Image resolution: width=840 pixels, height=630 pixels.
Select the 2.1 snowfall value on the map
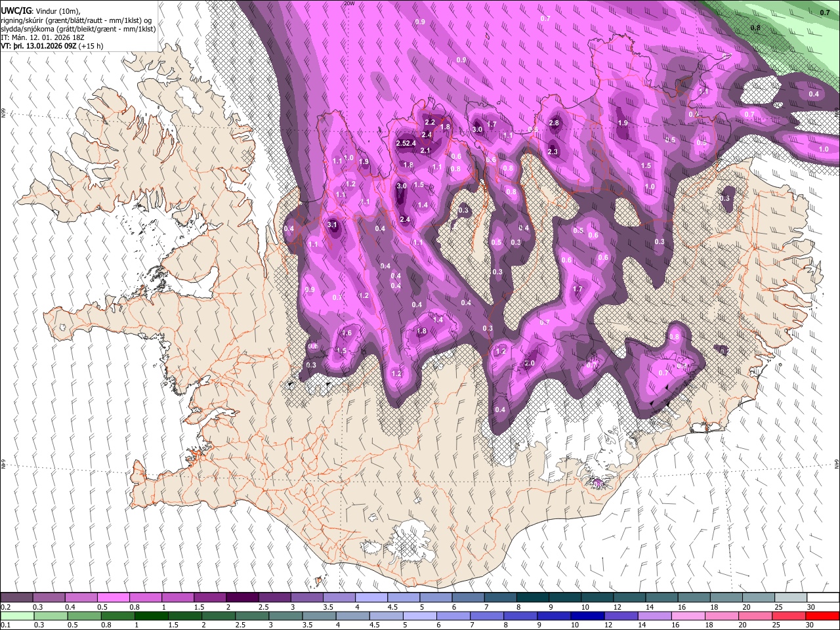(425, 151)
